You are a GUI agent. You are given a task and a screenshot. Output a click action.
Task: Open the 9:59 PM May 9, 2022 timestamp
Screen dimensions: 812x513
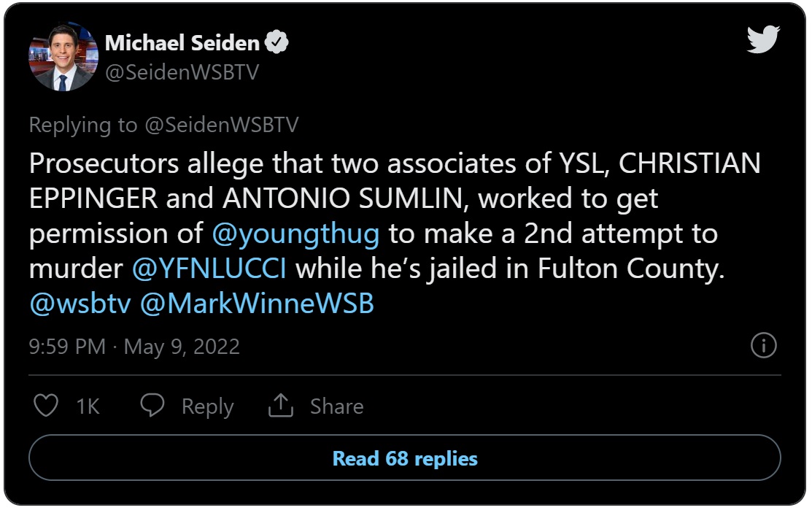[x=134, y=347]
